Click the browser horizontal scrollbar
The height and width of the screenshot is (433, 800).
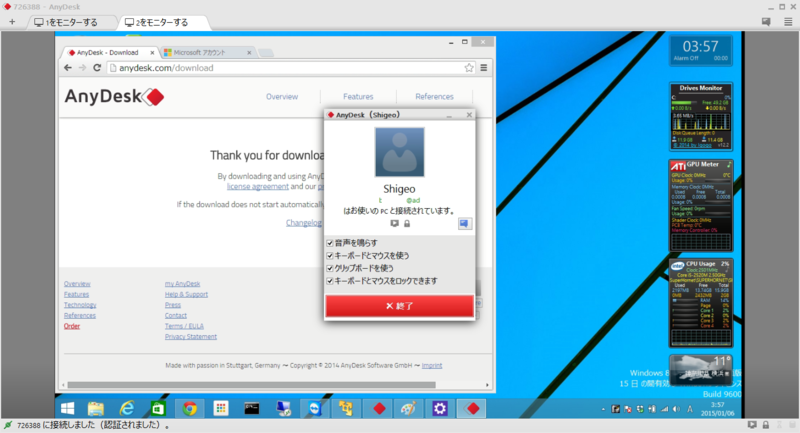pos(252,385)
